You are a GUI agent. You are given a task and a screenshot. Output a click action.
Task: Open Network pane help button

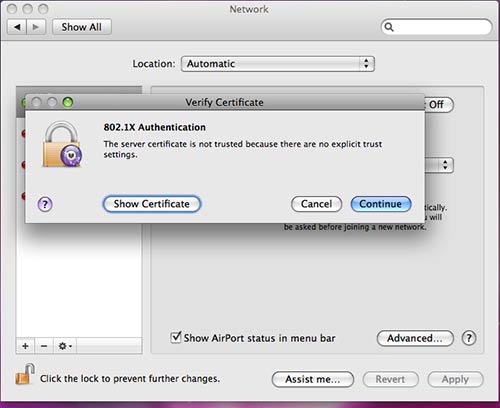click(469, 338)
